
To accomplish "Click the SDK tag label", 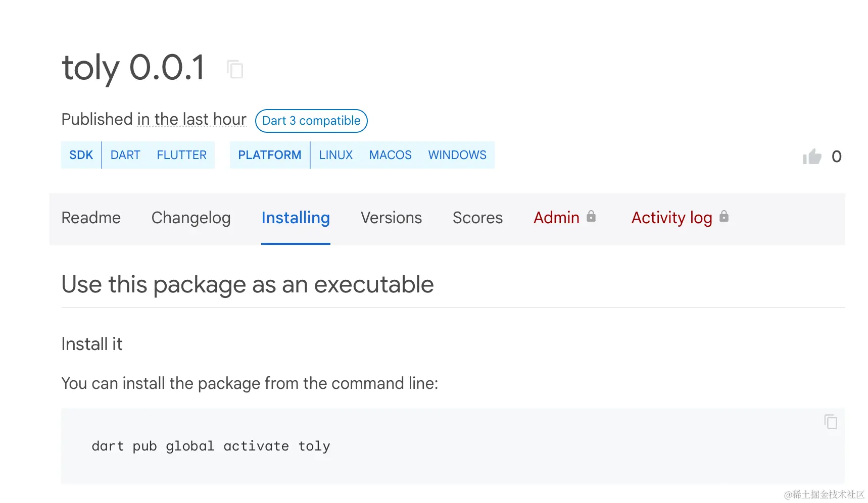I will pos(81,155).
